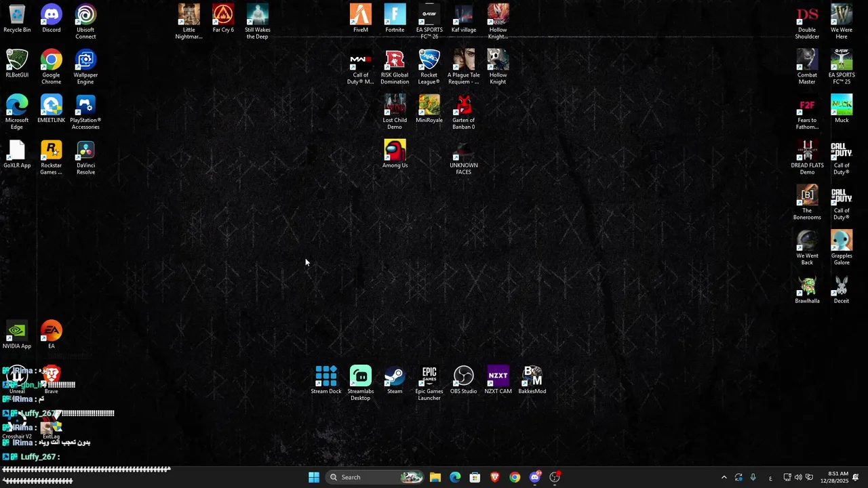Open Google Chrome desktop shortcut
The image size is (868, 488).
click(52, 67)
